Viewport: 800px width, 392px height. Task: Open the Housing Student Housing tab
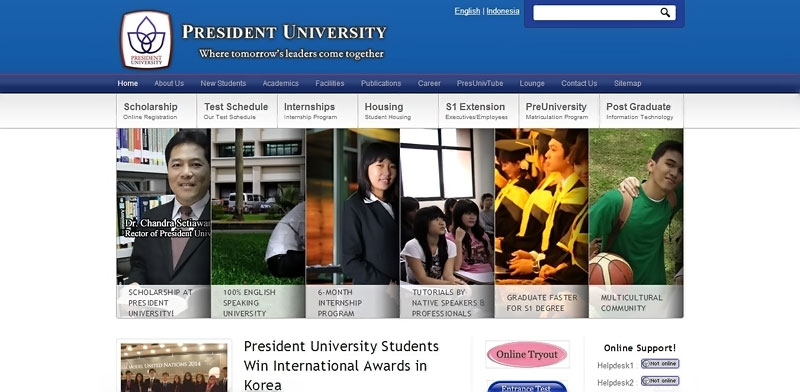[x=398, y=111]
